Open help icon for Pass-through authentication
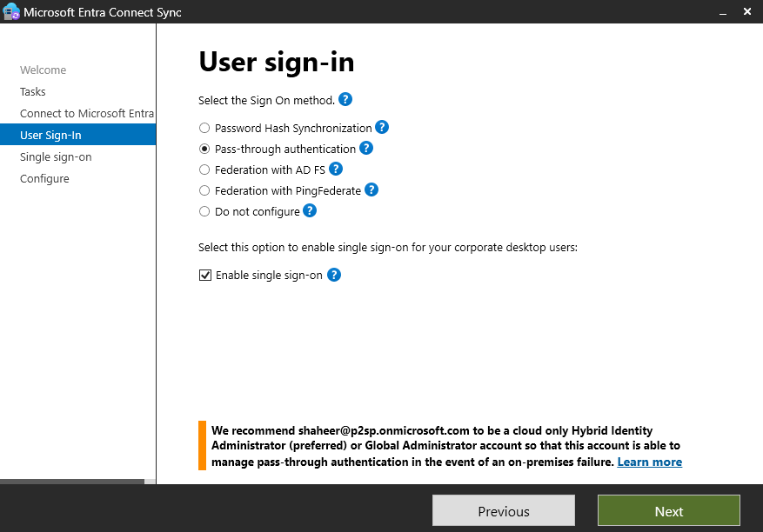 point(366,149)
